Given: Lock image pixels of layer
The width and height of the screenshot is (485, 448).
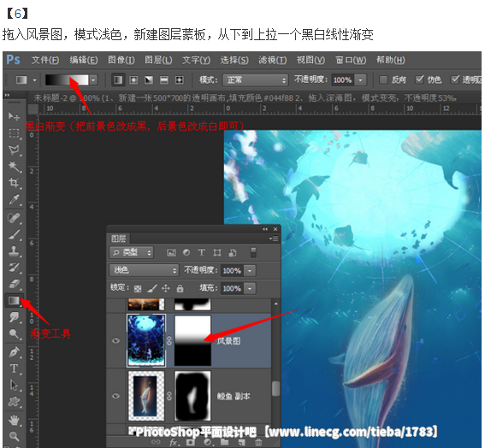Looking at the screenshot, I should point(152,288).
